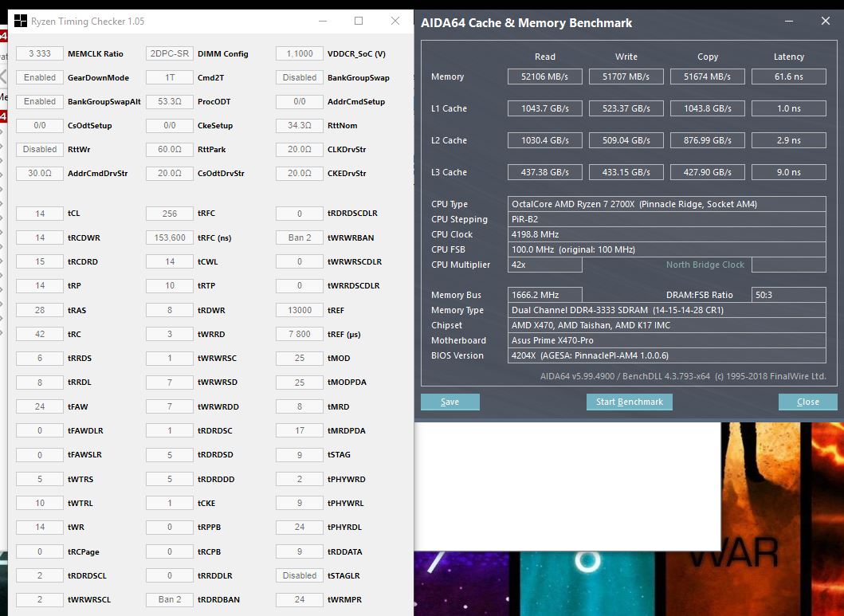Select the DRAM:FSB Ratio 50:3 field
This screenshot has height=616, width=844.
point(788,295)
